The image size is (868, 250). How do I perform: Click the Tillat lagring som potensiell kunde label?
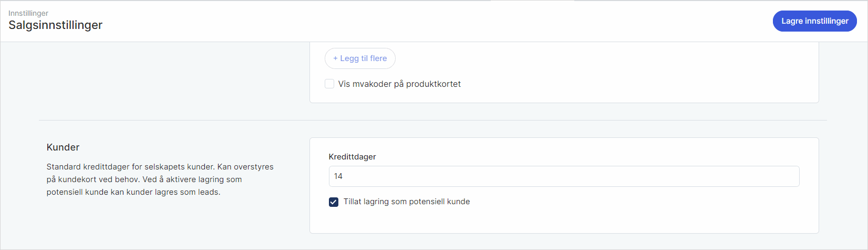coord(406,202)
